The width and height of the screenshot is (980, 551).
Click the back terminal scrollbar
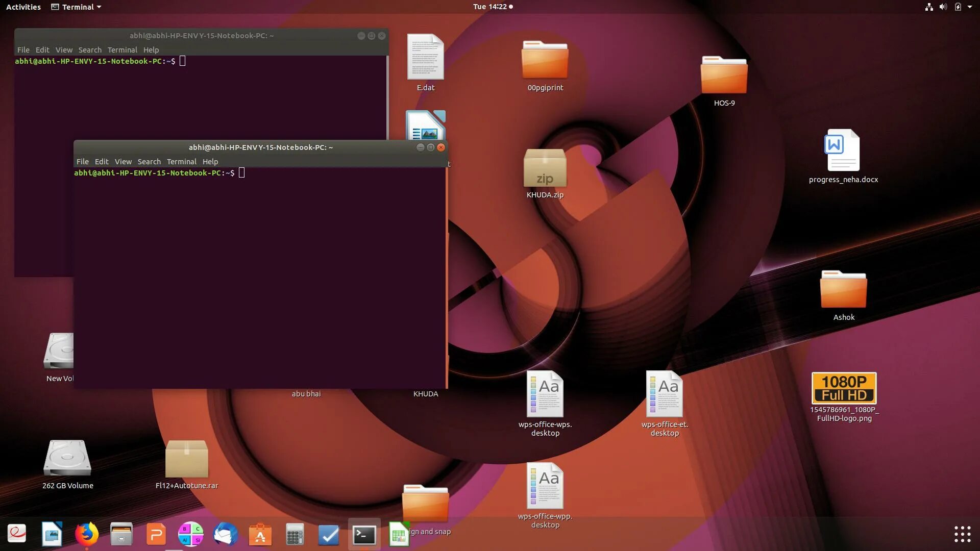pyautogui.click(x=387, y=97)
